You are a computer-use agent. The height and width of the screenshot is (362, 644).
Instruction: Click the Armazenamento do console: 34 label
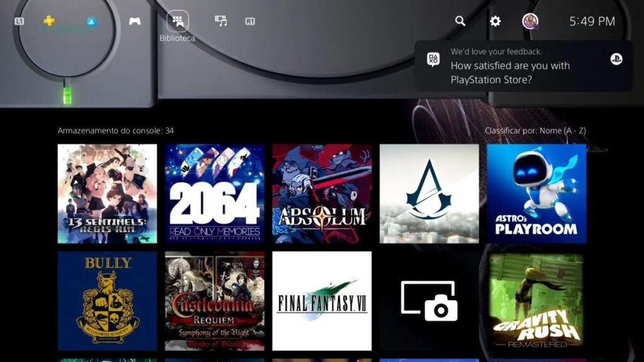pyautogui.click(x=116, y=131)
